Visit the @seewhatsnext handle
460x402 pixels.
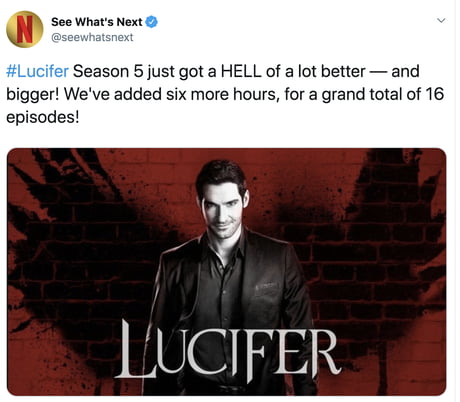coord(92,37)
